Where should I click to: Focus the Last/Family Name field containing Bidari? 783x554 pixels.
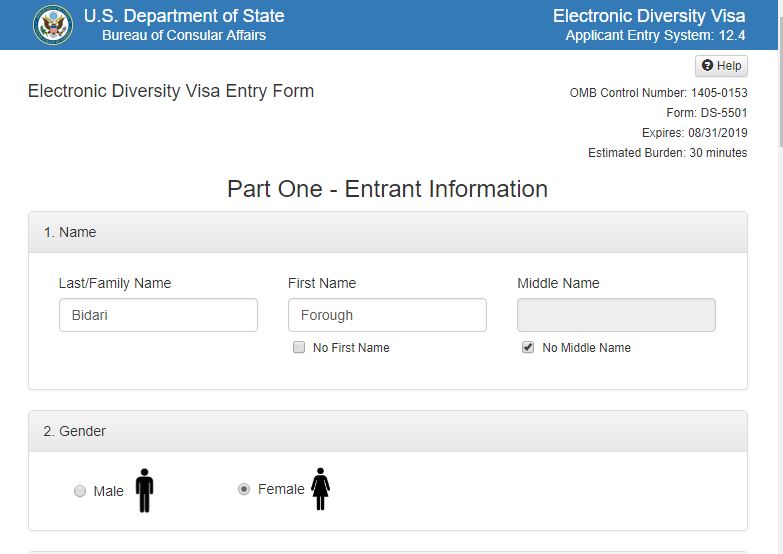(158, 315)
